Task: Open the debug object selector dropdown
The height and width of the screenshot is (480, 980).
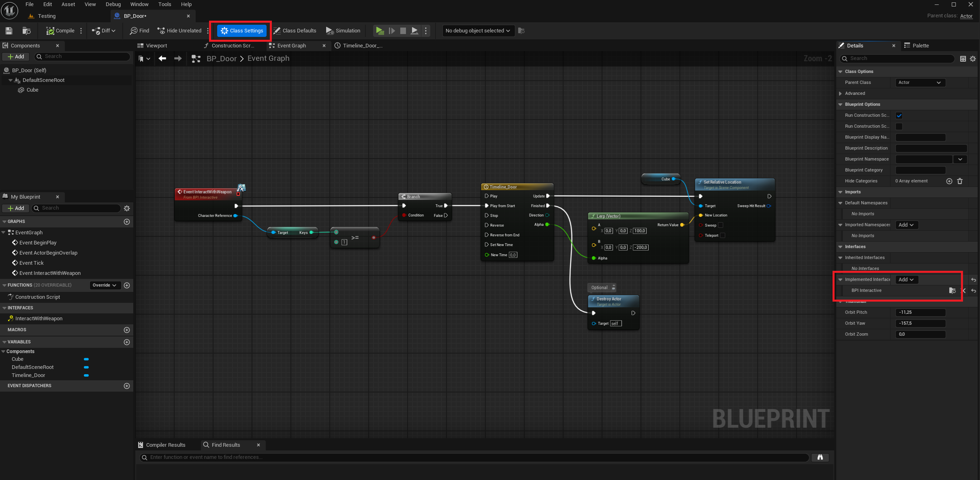Action: click(x=478, y=31)
